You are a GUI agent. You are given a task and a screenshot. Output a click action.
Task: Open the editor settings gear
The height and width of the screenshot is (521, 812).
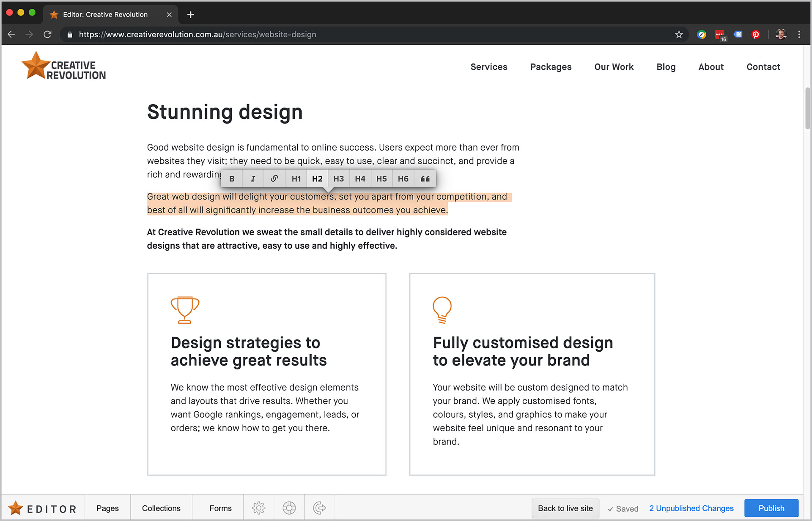click(x=258, y=507)
